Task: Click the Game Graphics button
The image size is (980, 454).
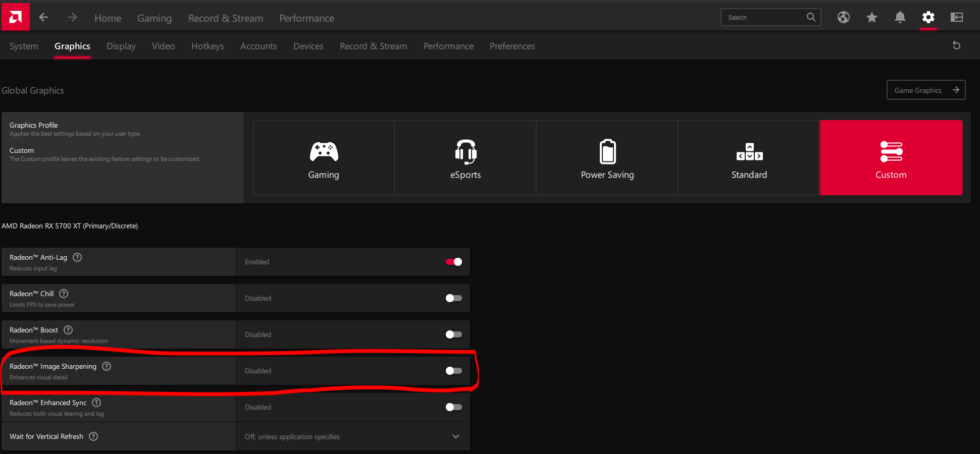Action: tap(926, 90)
